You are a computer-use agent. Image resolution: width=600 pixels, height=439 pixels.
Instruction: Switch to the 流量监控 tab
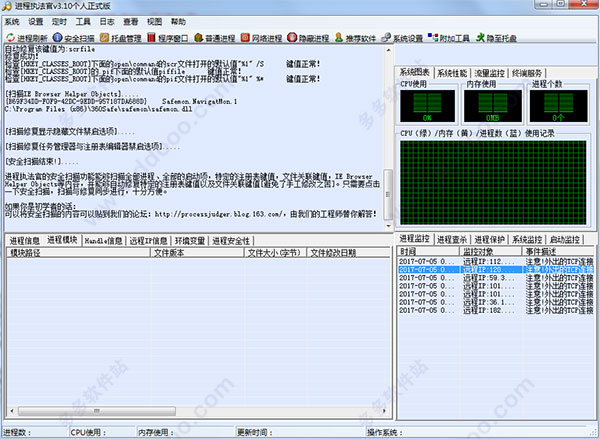(x=489, y=73)
